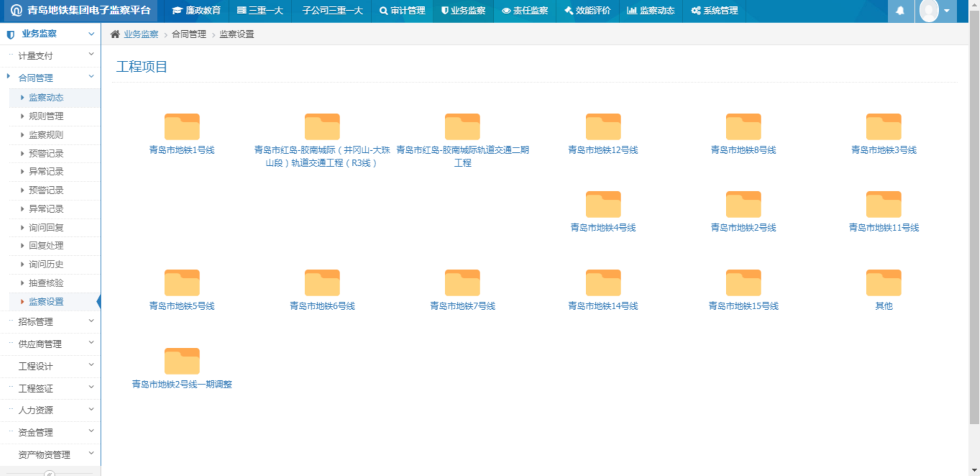Click the notification bell icon
Screen dimensions: 980x476
click(x=900, y=11)
